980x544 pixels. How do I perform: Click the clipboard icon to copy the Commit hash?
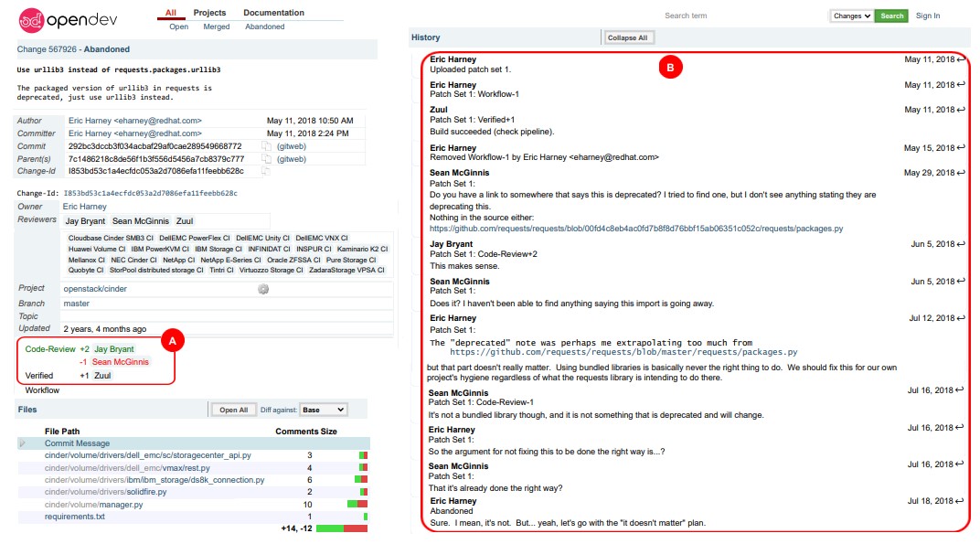(267, 146)
